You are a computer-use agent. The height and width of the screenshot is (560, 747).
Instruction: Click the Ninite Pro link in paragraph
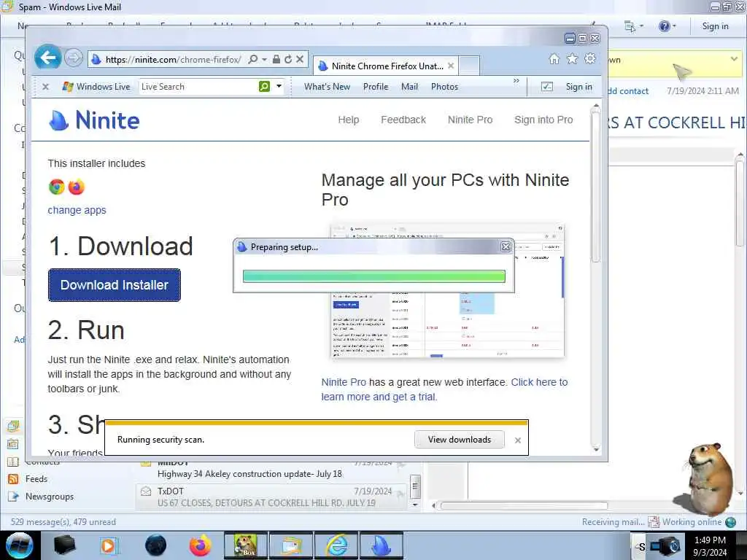[x=344, y=382]
